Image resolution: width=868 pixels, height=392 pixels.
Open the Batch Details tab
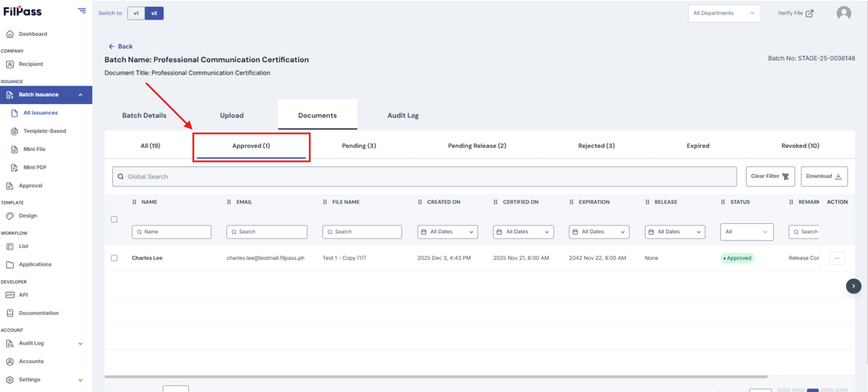tap(144, 116)
